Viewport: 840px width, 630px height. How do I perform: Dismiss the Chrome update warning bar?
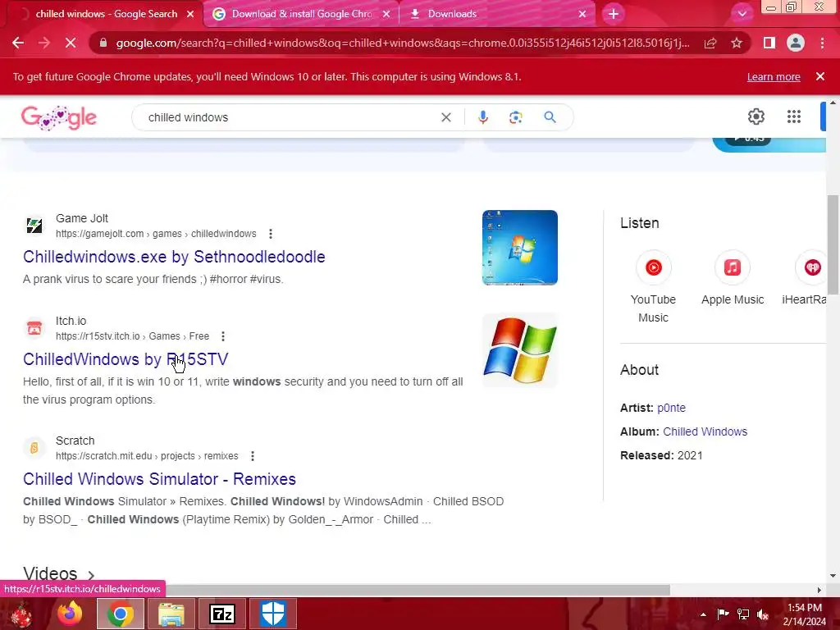point(820,76)
